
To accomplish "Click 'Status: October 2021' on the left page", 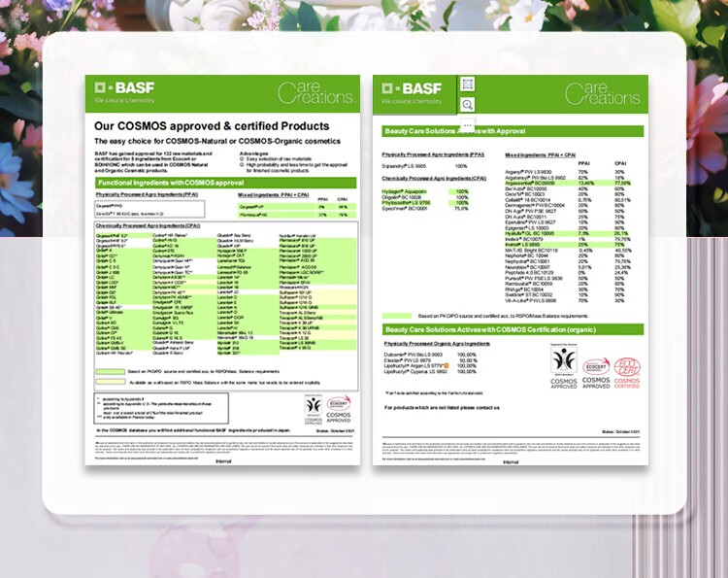I will pyautogui.click(x=335, y=430).
